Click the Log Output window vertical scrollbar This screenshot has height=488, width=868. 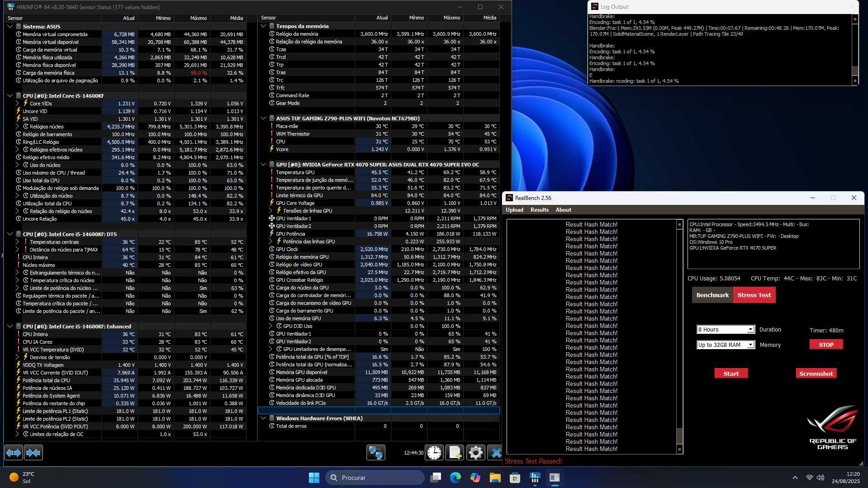(855, 50)
